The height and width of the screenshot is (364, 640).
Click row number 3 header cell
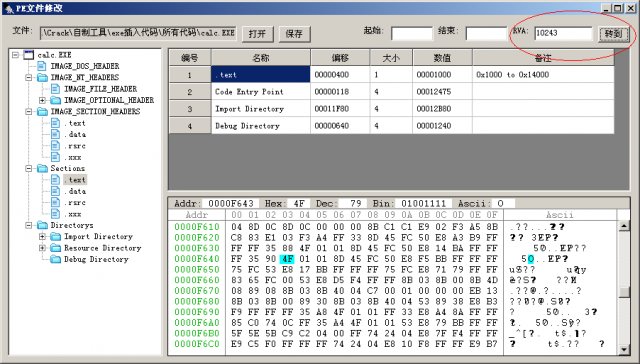(x=190, y=109)
